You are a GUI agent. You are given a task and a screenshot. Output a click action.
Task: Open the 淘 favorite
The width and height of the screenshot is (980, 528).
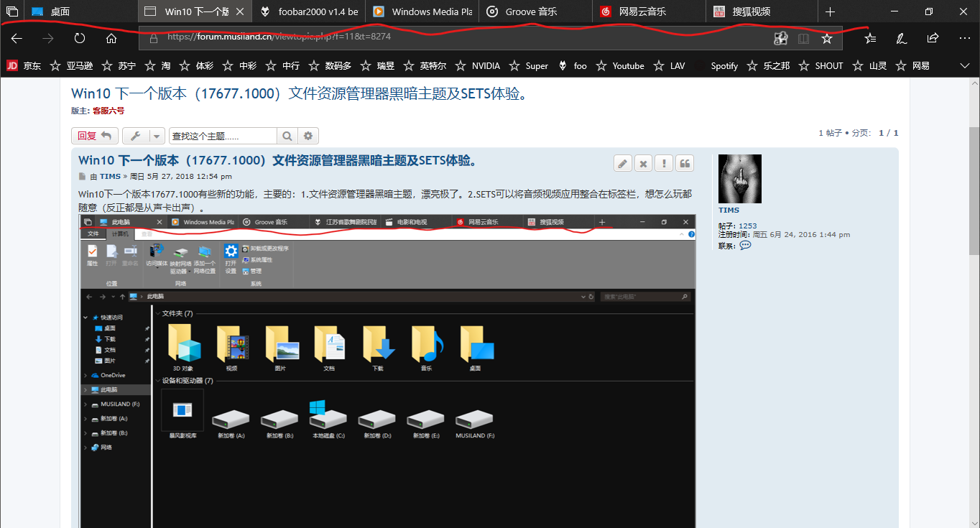157,65
